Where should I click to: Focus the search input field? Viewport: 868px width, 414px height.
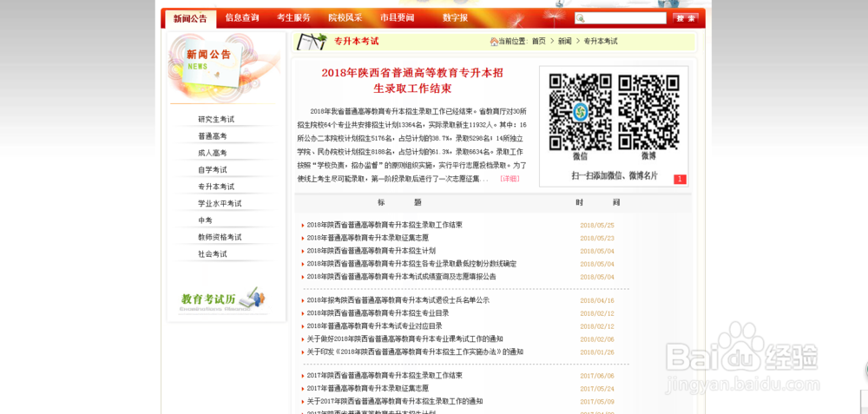click(x=620, y=18)
